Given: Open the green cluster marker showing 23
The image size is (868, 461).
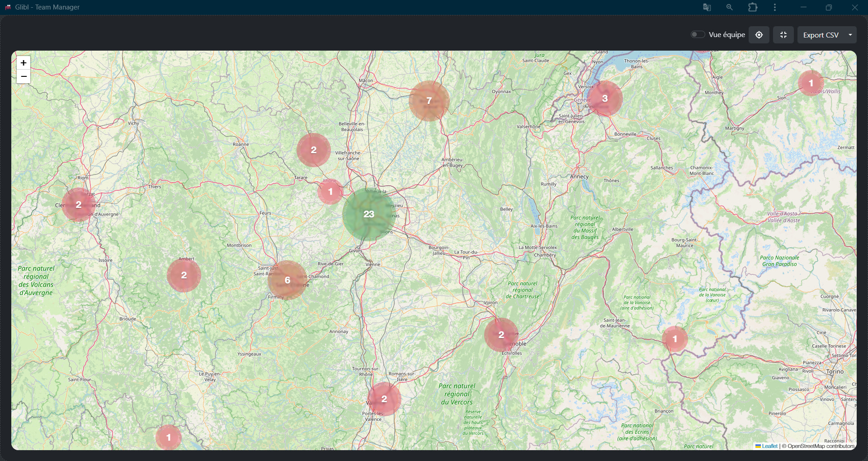Looking at the screenshot, I should tap(369, 214).
